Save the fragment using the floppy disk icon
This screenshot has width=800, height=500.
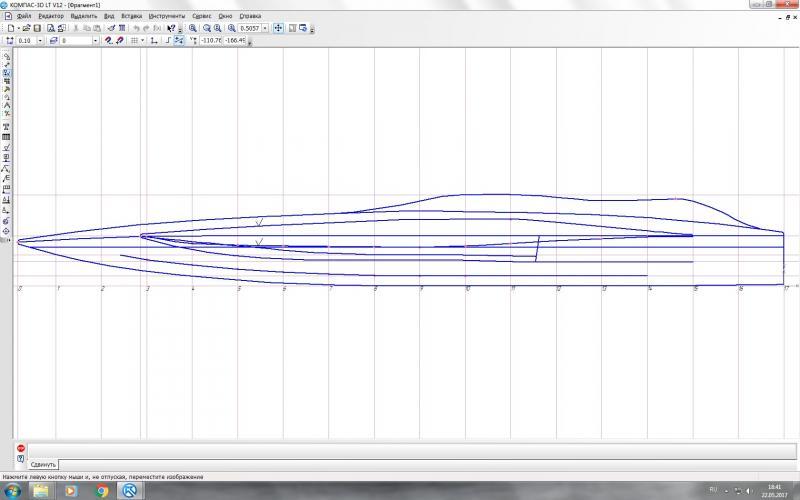(36, 29)
